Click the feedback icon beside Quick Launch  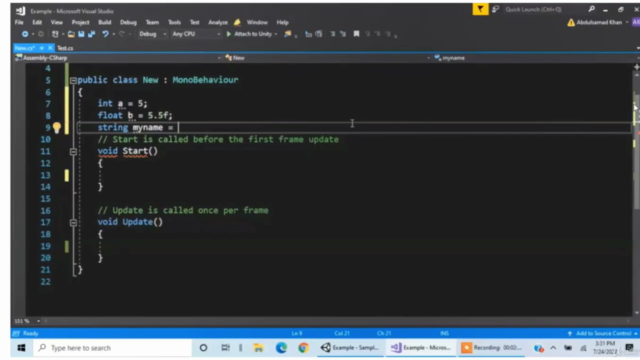[x=496, y=9]
